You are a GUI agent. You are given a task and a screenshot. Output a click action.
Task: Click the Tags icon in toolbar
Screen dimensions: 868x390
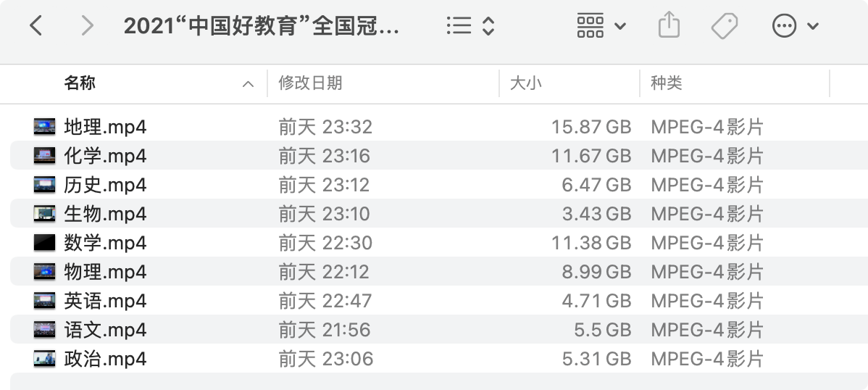coord(724,27)
